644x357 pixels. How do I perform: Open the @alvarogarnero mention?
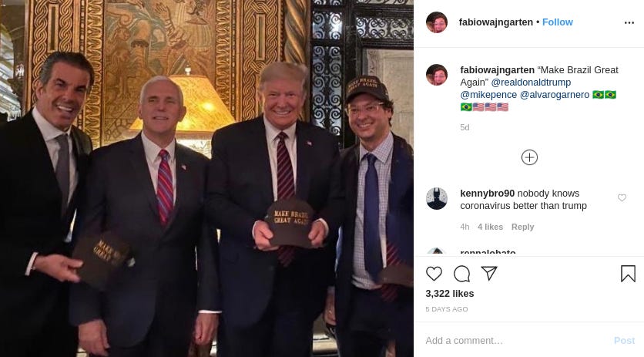click(555, 95)
